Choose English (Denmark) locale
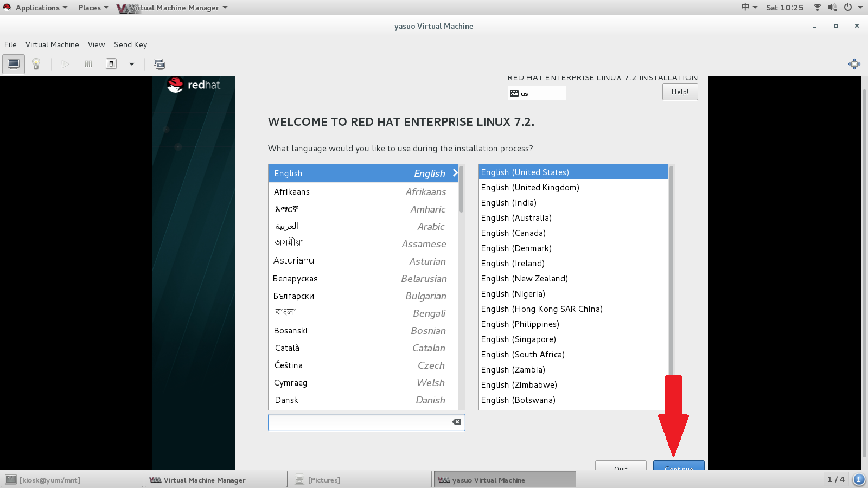Screen dimensions: 868x488 coord(573,248)
